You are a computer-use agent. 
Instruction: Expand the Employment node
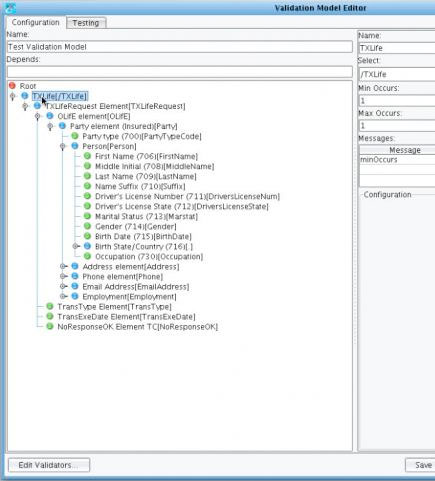(63, 296)
